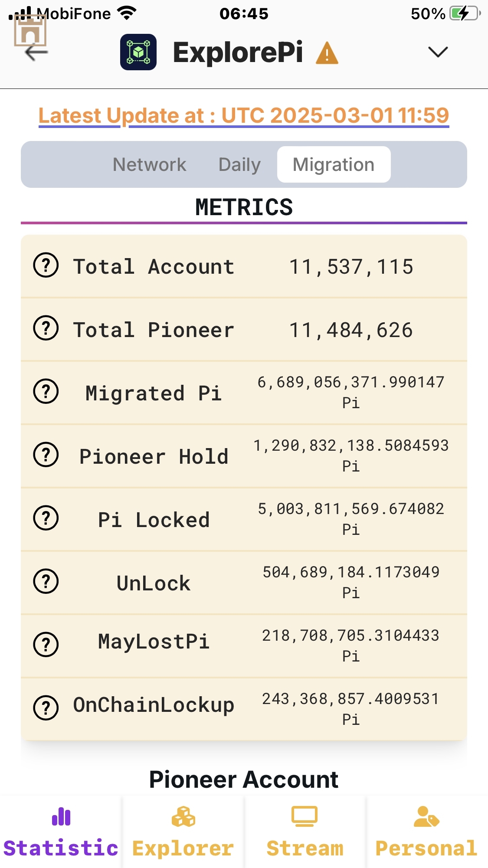Show help for MayLostPi metric
The width and height of the screenshot is (488, 868).
[x=46, y=645]
